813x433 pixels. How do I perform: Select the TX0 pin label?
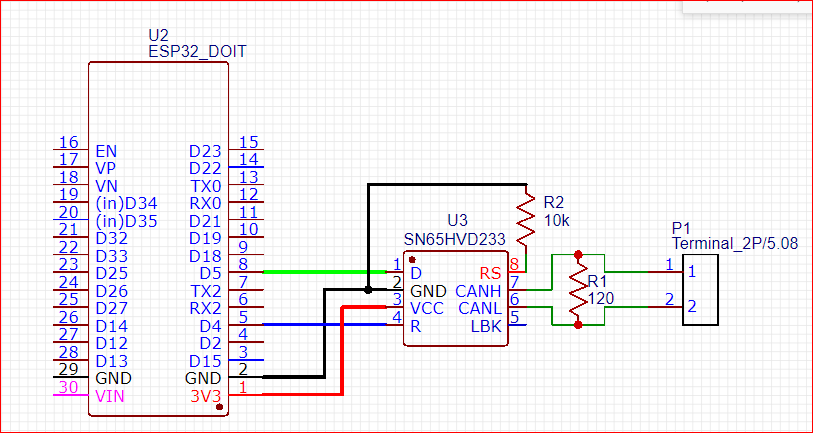206,186
